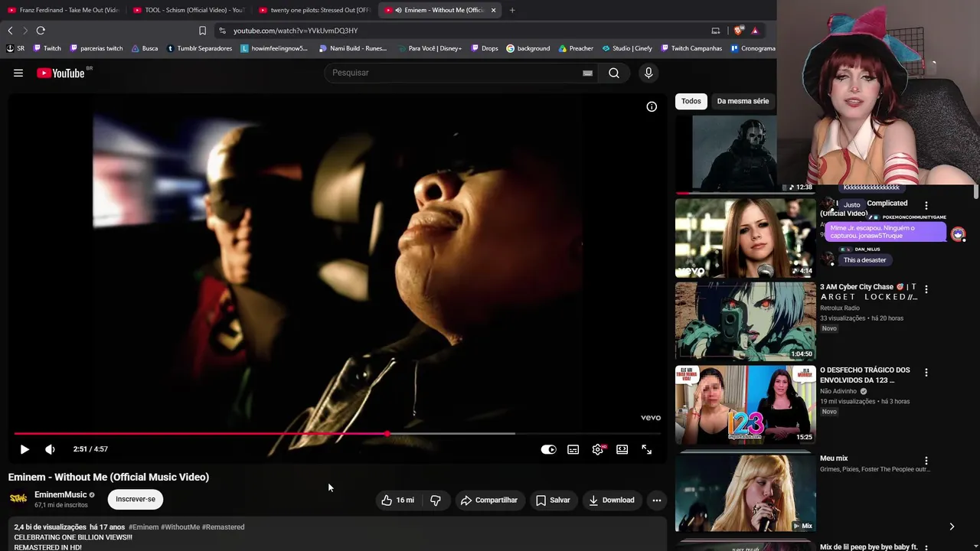Image resolution: width=980 pixels, height=551 pixels.
Task: Open the Twitch Campanhas bookmark
Action: pyautogui.click(x=691, y=48)
